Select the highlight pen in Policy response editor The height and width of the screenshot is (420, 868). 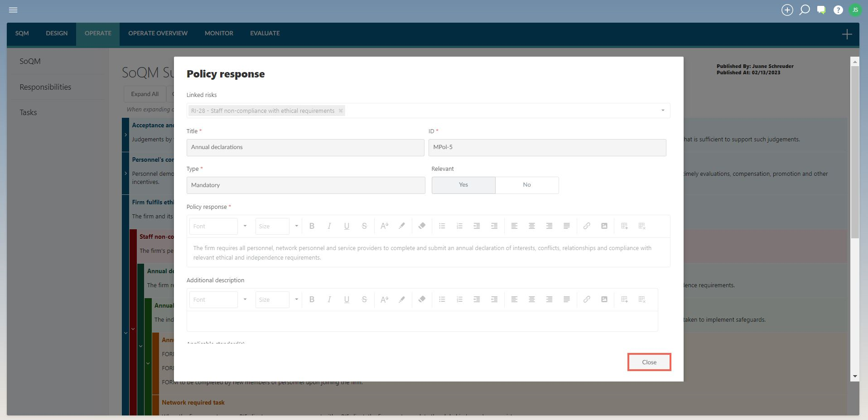coord(402,226)
